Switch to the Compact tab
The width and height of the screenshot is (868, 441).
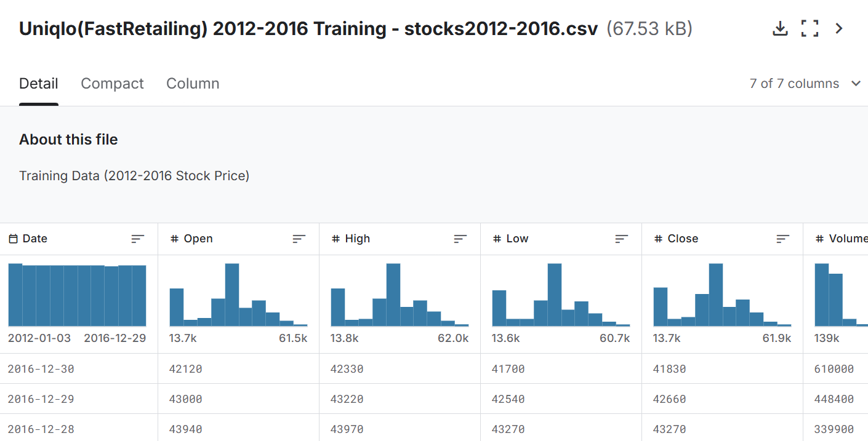(112, 84)
